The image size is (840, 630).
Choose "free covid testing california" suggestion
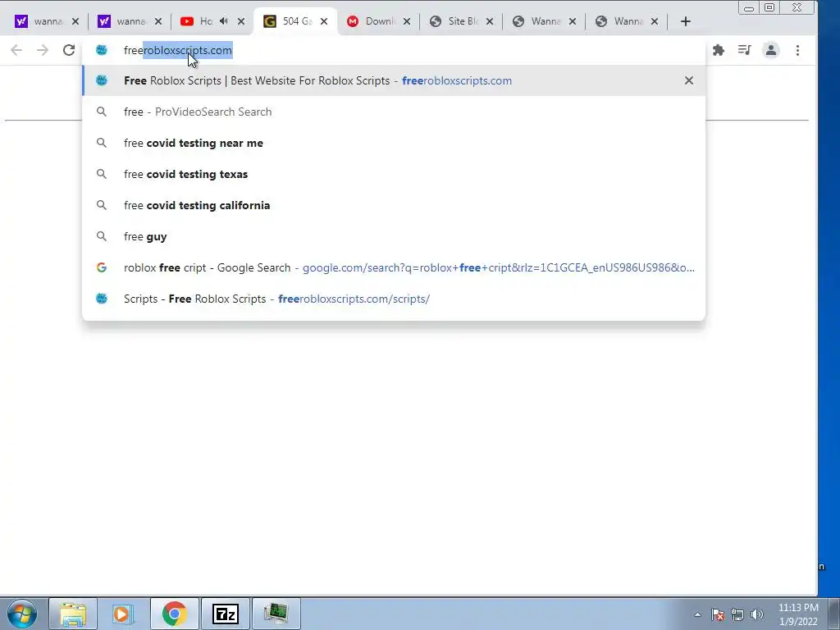coord(394,205)
